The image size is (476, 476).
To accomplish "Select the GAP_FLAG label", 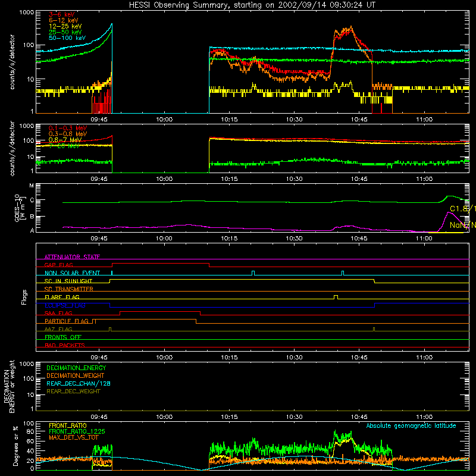I will [x=58, y=265].
